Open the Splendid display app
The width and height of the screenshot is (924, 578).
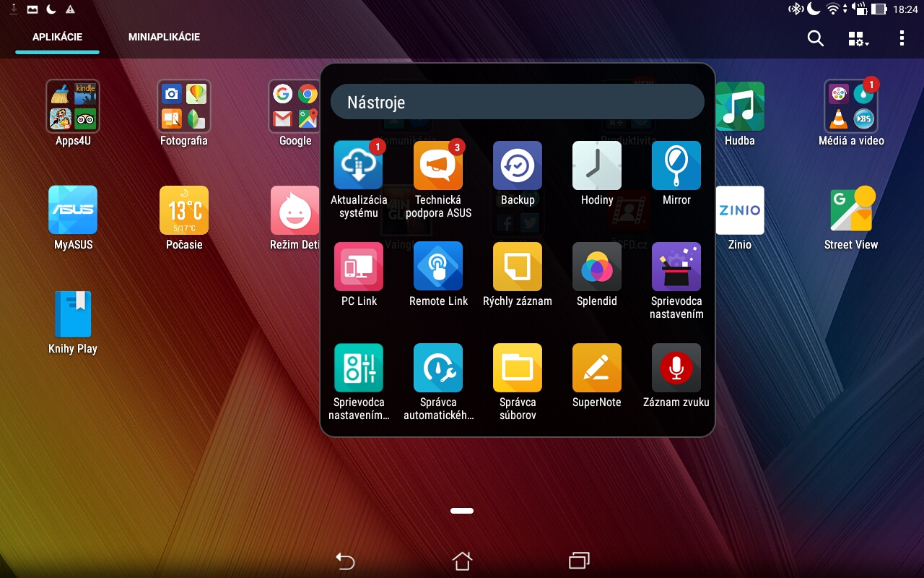pos(597,267)
